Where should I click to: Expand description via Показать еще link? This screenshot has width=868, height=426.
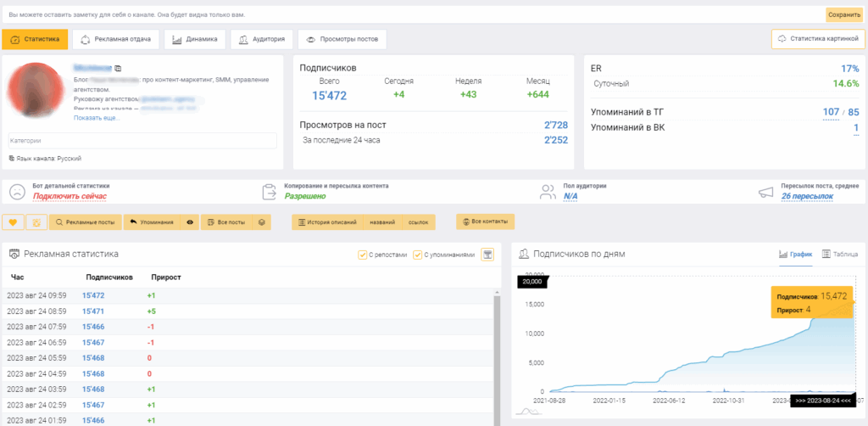pos(97,118)
